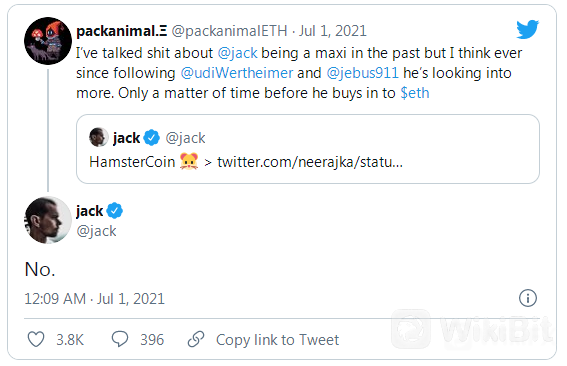Click jack's blue verified badge in reply
The image size is (567, 366).
click(115, 211)
